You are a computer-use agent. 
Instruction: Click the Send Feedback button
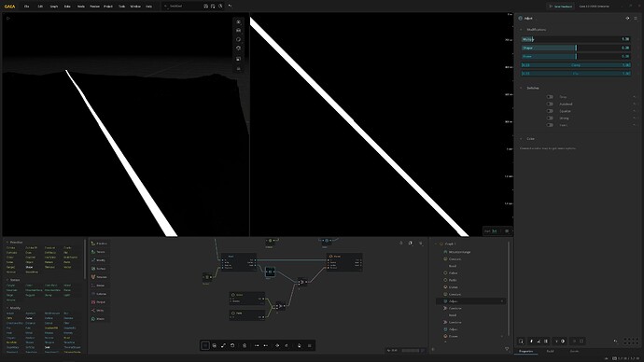pyautogui.click(x=561, y=7)
